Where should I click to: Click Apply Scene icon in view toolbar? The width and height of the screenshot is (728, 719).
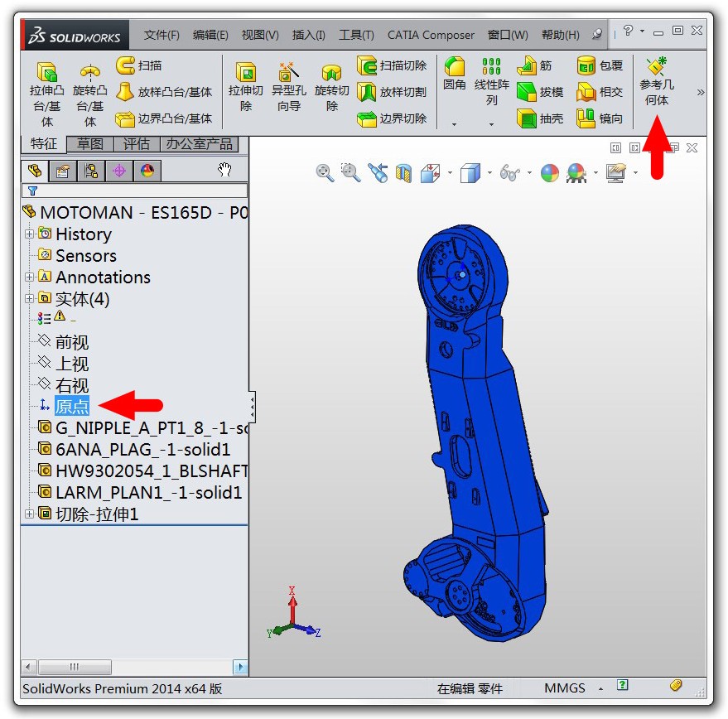[576, 173]
